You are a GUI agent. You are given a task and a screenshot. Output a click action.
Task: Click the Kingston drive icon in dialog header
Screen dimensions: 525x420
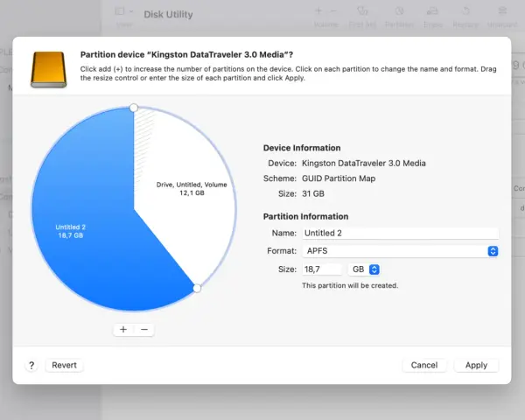coord(48,69)
